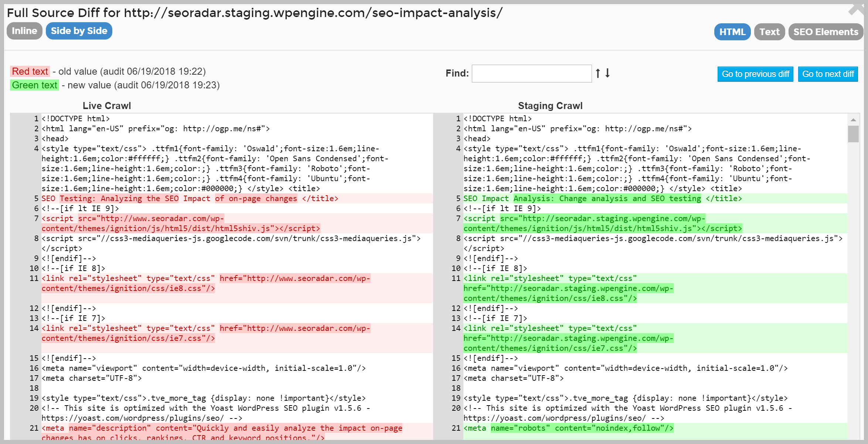The image size is (868, 444).
Task: Click Staging Crawl line 20 Yoast comment
Action: point(628,413)
